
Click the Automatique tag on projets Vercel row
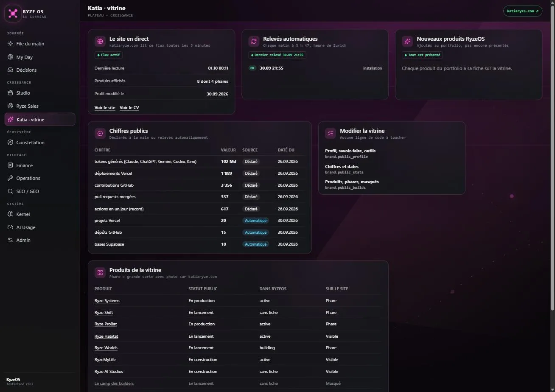click(x=255, y=221)
